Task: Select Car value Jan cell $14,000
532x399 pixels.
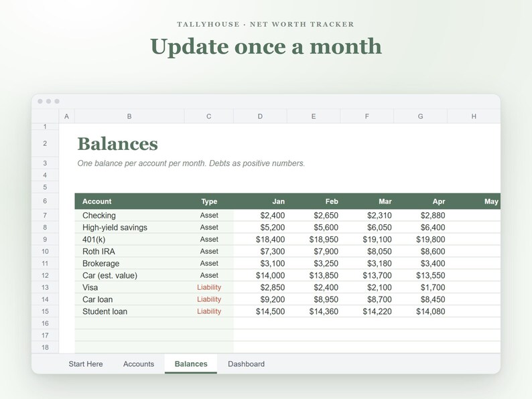Action: tap(260, 275)
